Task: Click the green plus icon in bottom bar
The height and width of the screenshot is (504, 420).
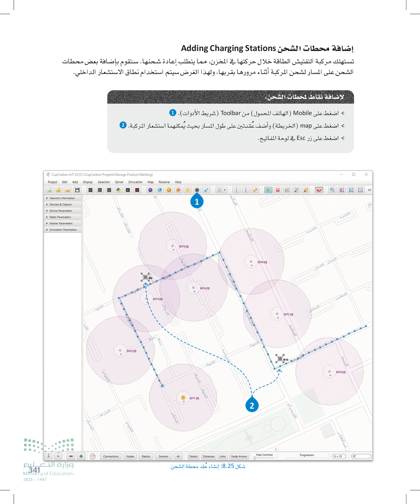Action: pyautogui.click(x=81, y=456)
